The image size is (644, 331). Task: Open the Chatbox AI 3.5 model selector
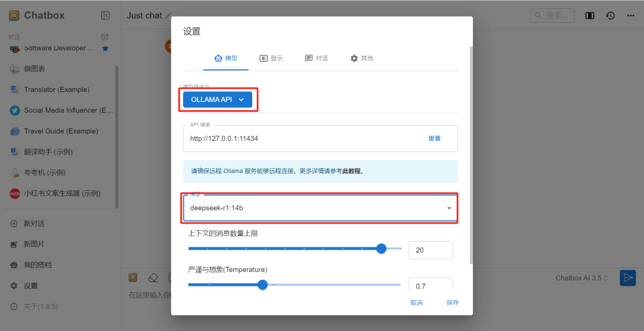581,278
